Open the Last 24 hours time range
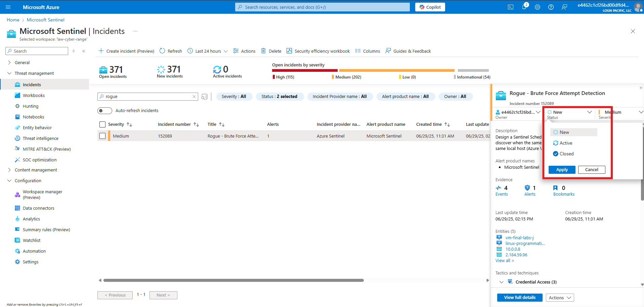The image size is (644, 307). coord(208,51)
